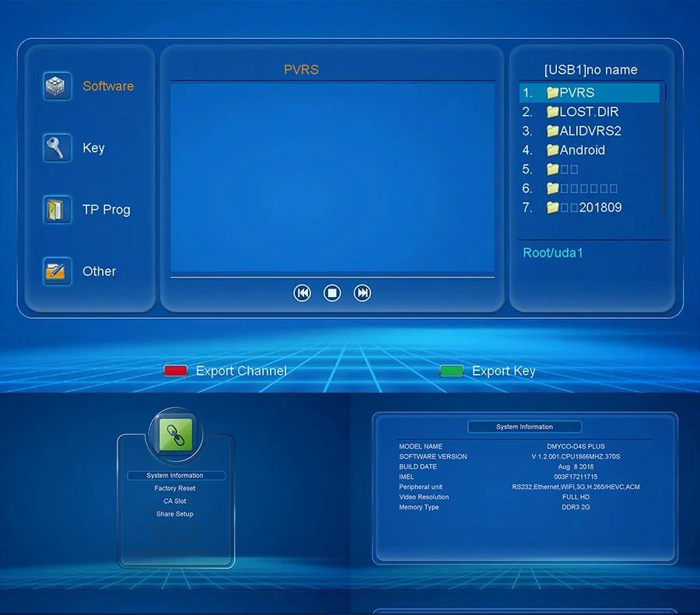Skip to next track in player
The image size is (700, 615).
click(362, 293)
